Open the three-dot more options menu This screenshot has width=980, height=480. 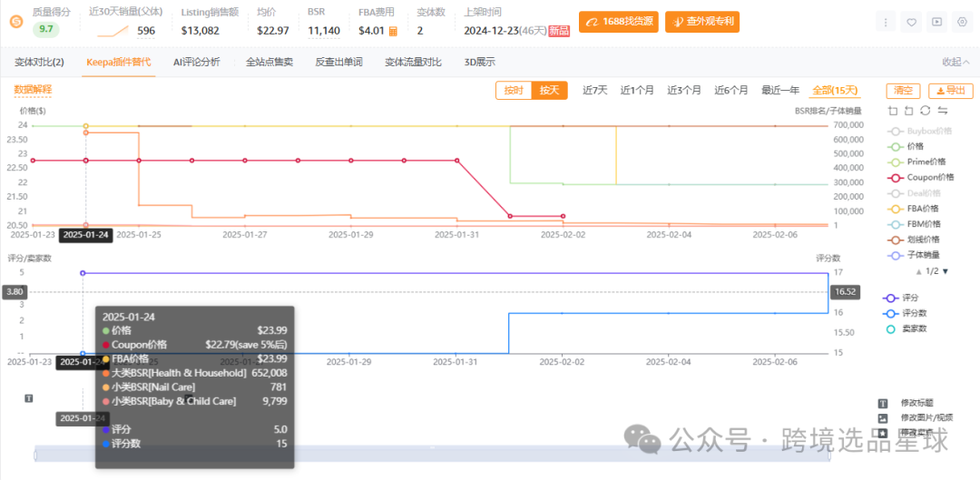(x=886, y=22)
